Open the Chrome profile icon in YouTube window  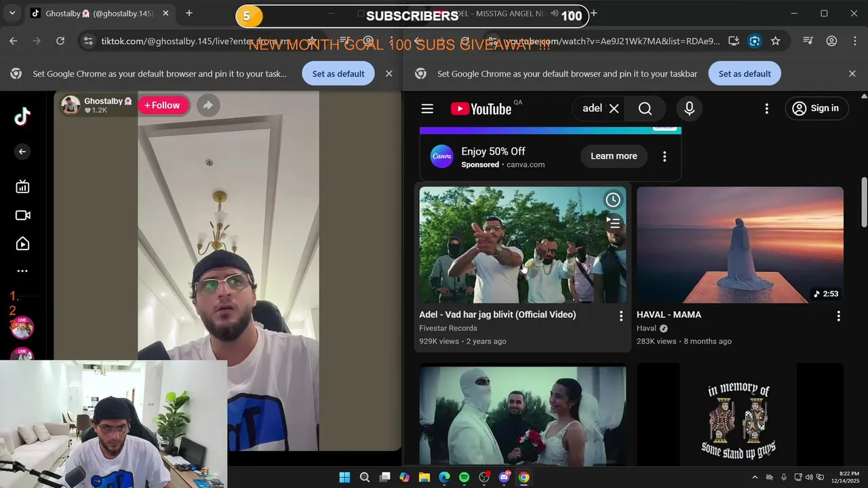pos(831,41)
